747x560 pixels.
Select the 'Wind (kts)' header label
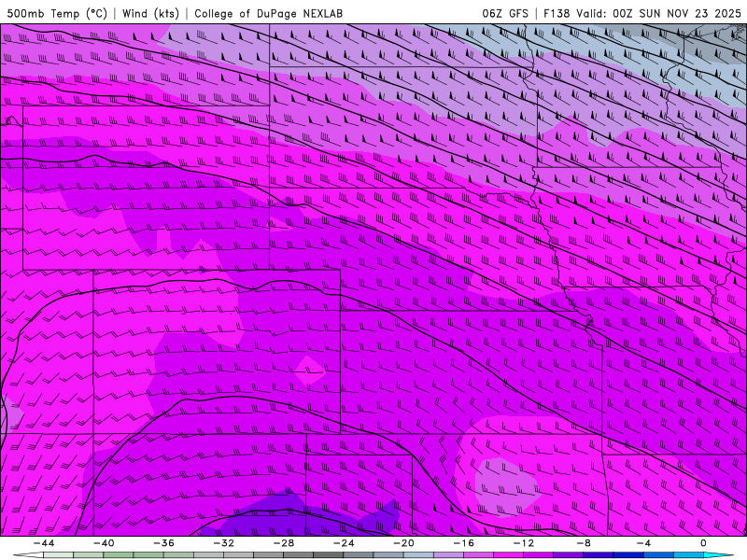click(x=150, y=13)
